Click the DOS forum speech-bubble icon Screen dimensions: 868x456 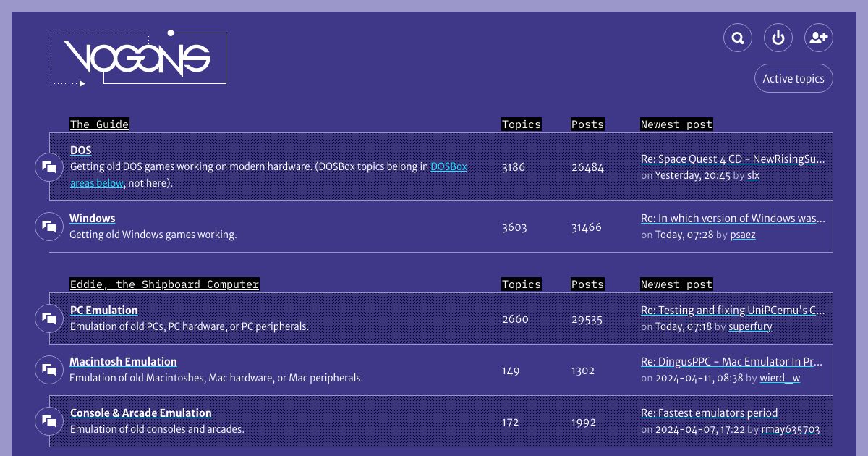49,167
